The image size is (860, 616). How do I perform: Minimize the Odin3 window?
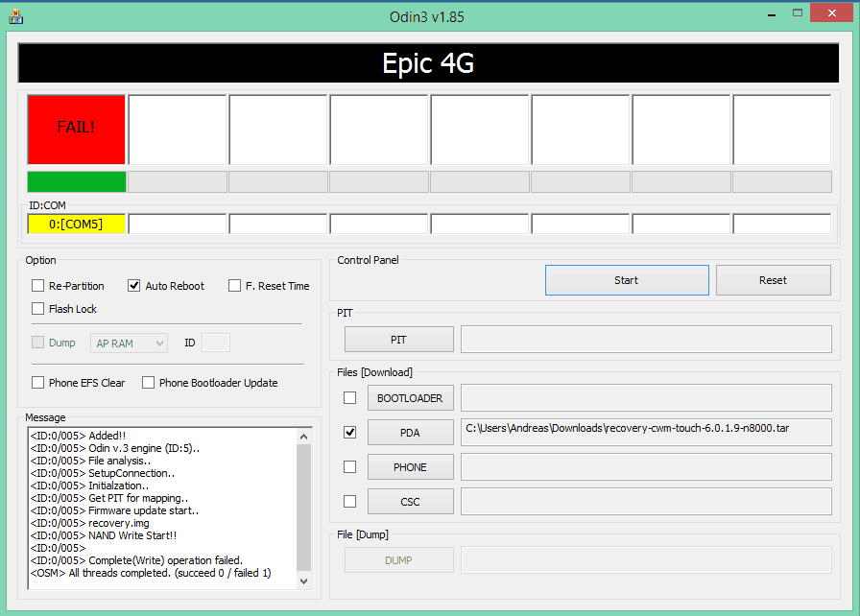[772, 13]
